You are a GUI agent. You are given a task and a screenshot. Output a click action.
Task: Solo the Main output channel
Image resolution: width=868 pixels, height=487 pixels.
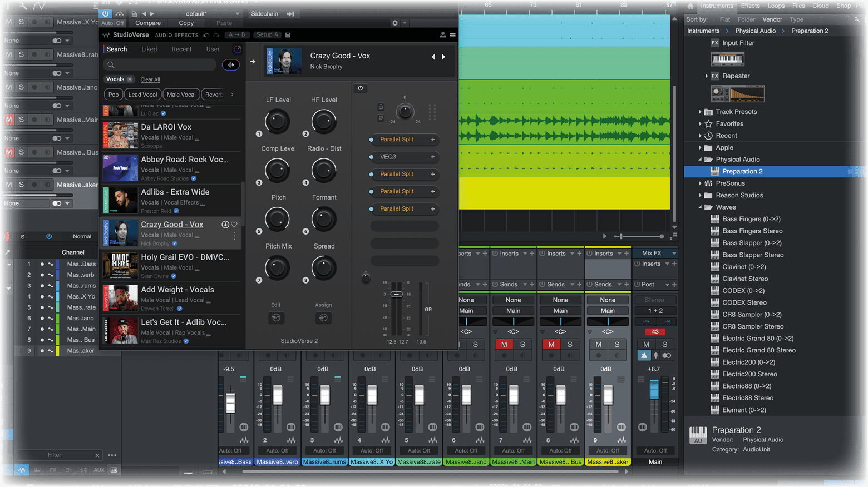[x=664, y=345]
